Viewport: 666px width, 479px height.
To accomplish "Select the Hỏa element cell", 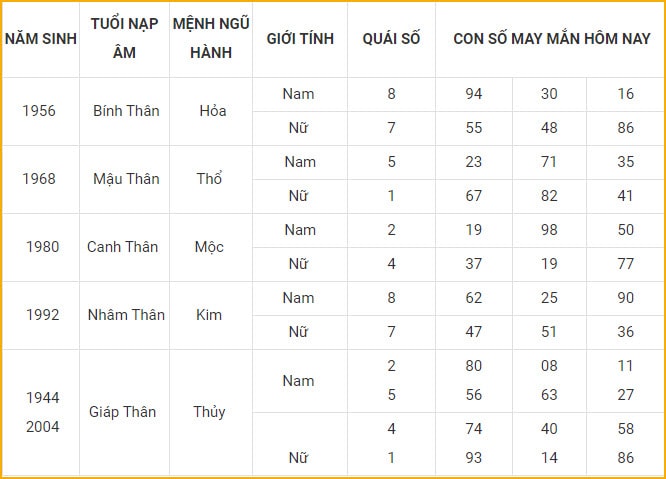I will coord(212,111).
